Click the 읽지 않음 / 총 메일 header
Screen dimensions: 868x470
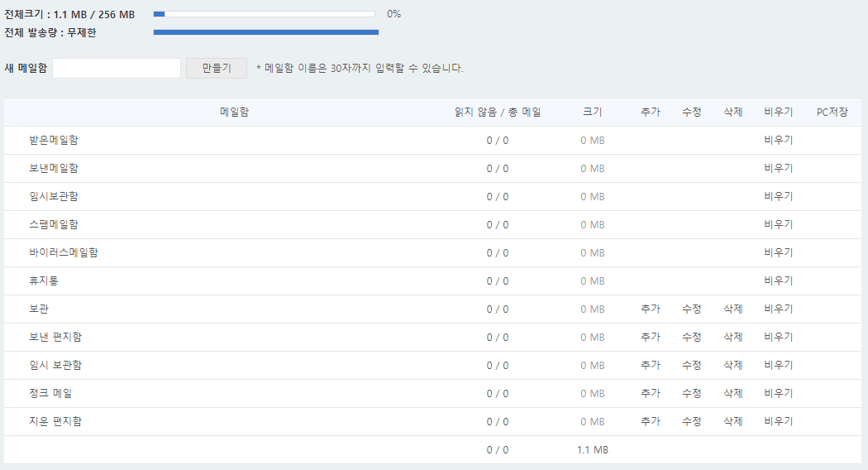click(x=498, y=112)
